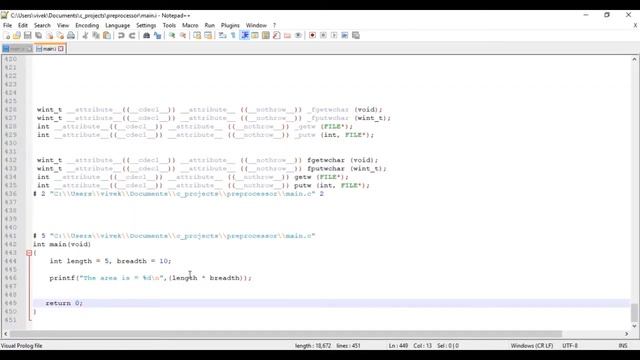The width and height of the screenshot is (640, 360).
Task: Click the Open file toolbar icon
Action: click(x=17, y=36)
